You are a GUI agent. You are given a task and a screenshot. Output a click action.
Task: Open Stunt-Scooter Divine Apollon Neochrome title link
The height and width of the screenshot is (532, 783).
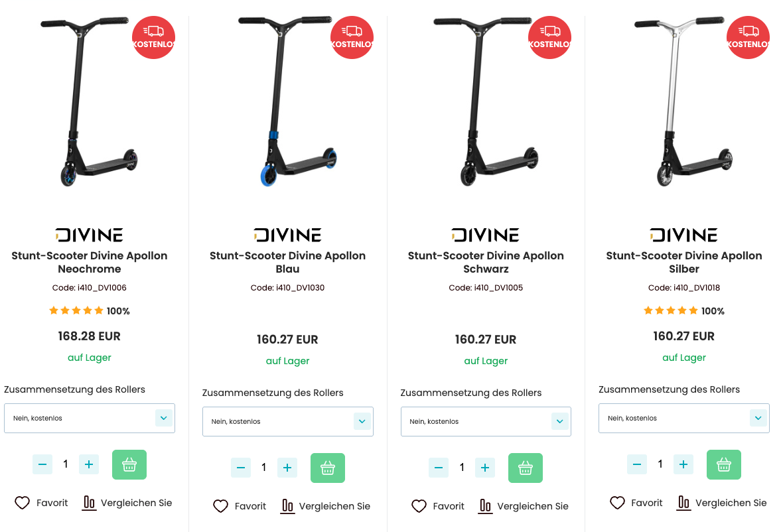[x=90, y=263]
